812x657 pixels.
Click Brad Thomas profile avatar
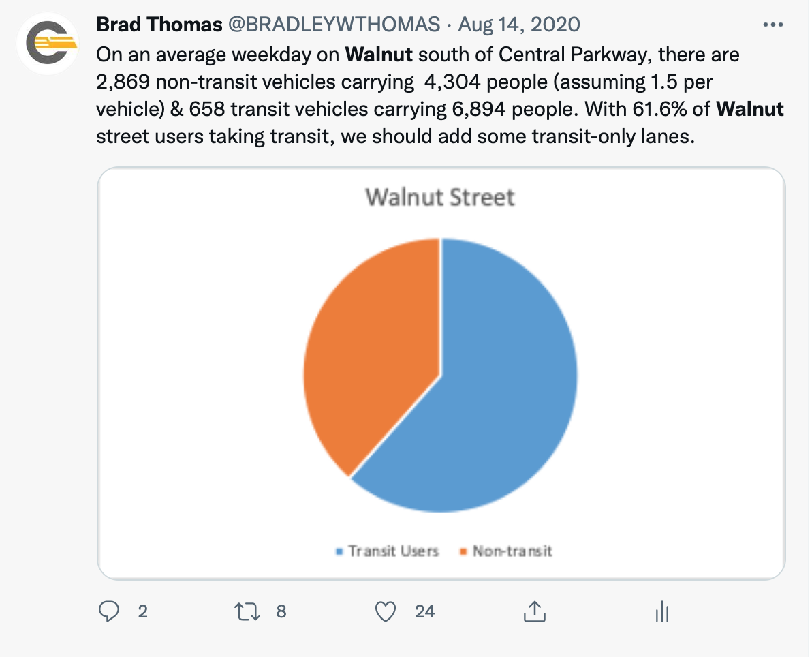click(48, 44)
